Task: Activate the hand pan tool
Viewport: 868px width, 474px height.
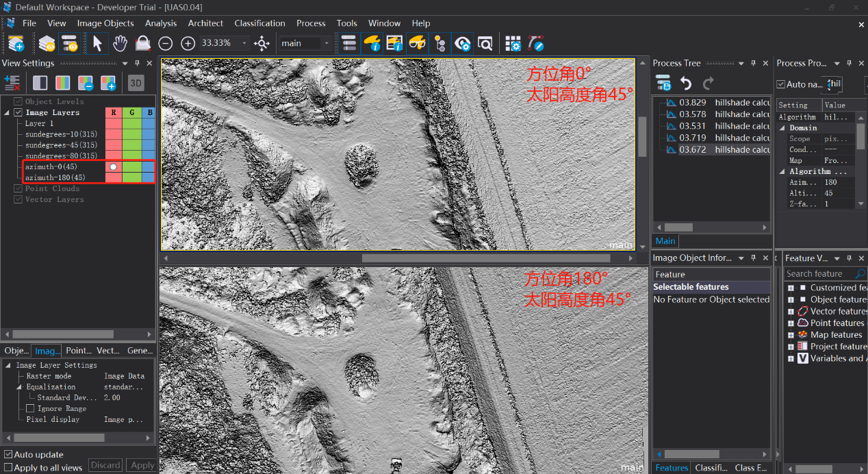Action: 120,44
